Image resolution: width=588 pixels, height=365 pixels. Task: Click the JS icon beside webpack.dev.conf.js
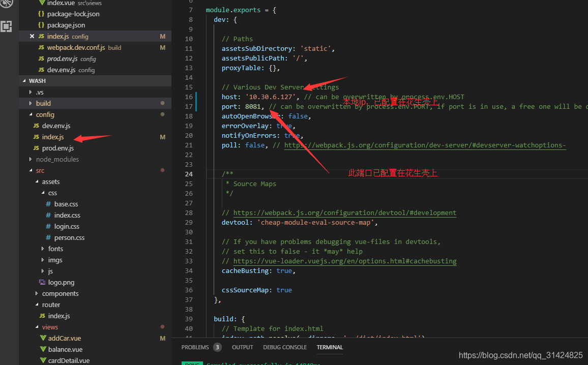(x=41, y=48)
